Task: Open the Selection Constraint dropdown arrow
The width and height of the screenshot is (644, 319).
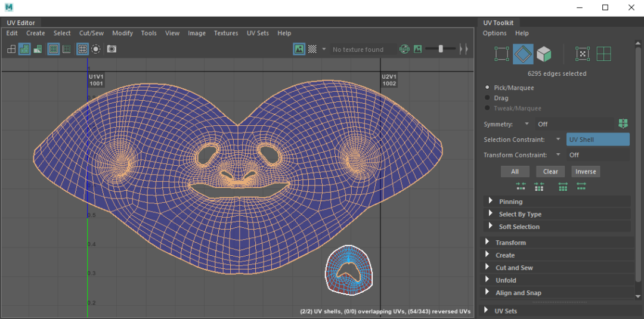Action: click(x=558, y=139)
